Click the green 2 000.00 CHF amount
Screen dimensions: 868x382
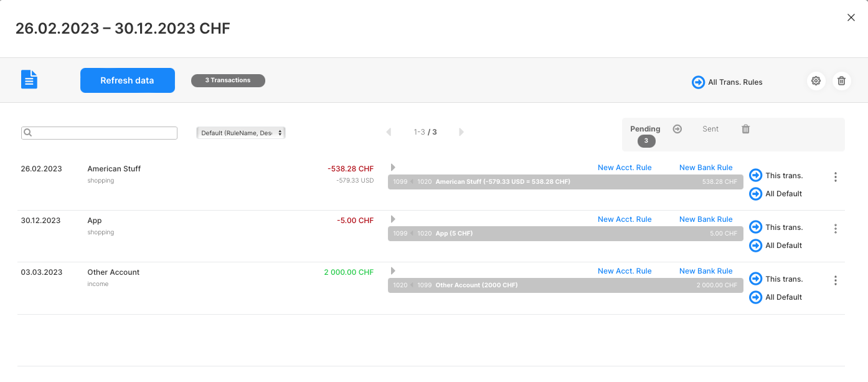[349, 272]
